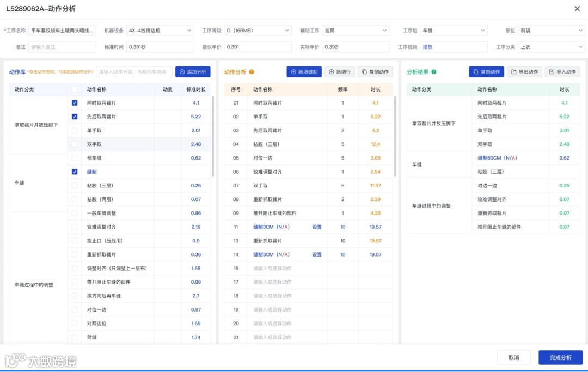Click 频率 value 10 in row 13

pos(343,241)
